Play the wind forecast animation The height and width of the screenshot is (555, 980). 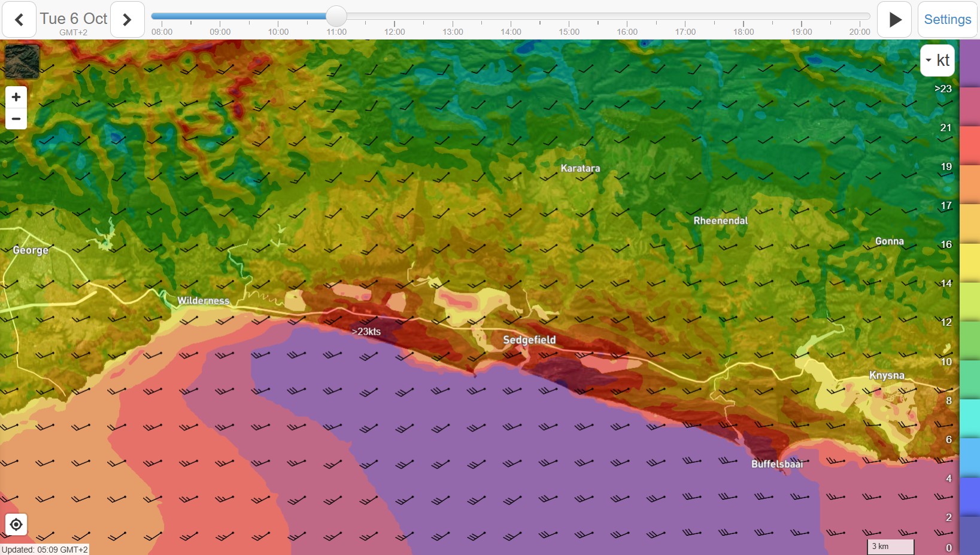coord(894,20)
